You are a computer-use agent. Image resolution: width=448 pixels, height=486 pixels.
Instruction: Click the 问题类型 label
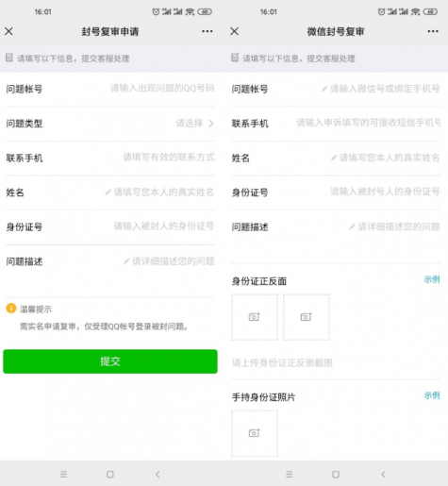coord(25,124)
